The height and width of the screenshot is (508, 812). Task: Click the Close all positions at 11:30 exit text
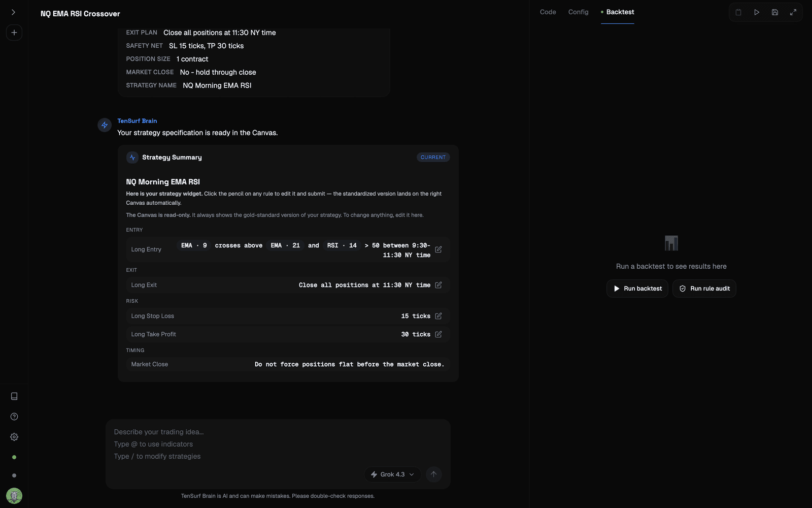pos(364,285)
